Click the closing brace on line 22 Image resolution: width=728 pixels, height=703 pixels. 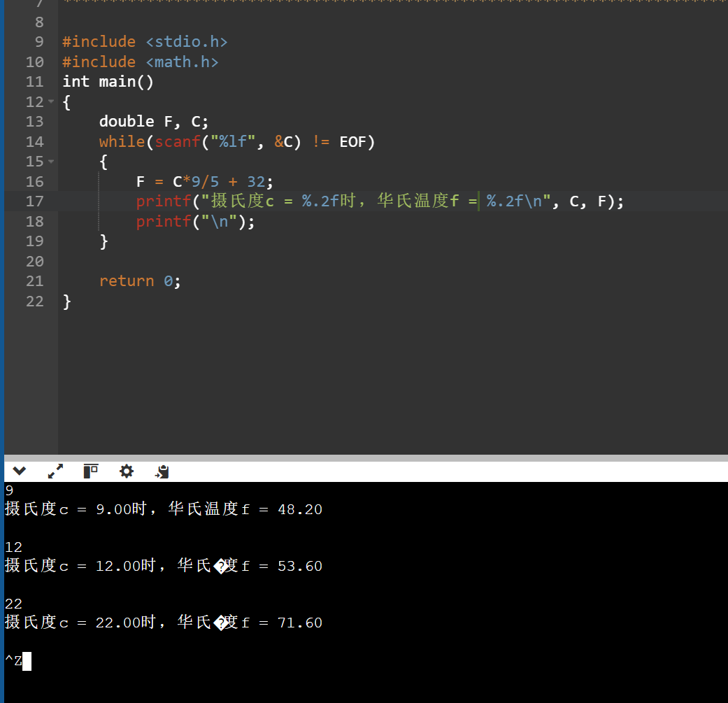pyautogui.click(x=67, y=301)
